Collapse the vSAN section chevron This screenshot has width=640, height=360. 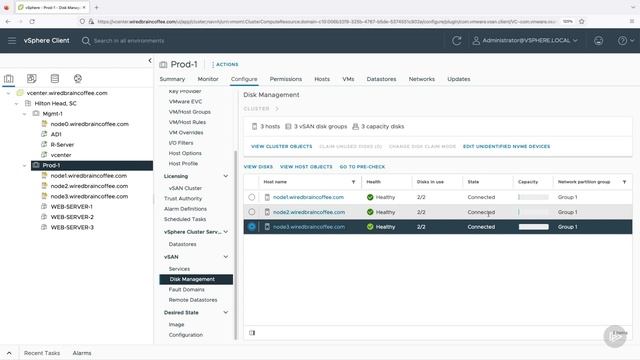(x=226, y=257)
